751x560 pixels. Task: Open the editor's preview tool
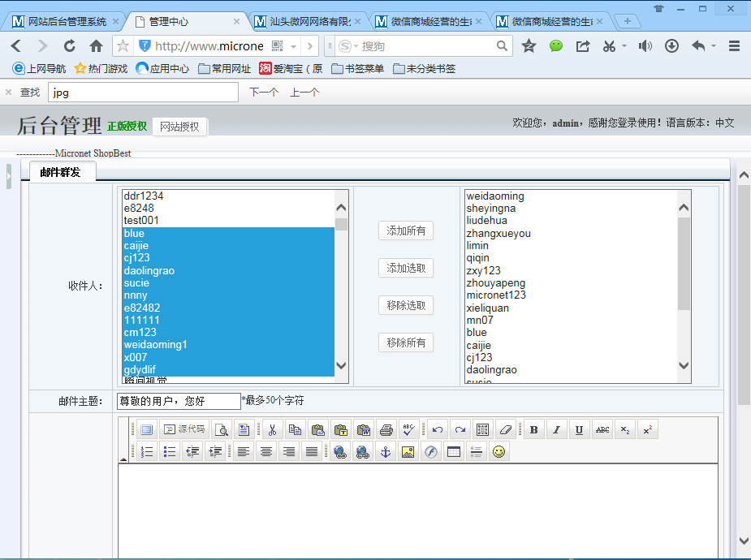coord(222,429)
